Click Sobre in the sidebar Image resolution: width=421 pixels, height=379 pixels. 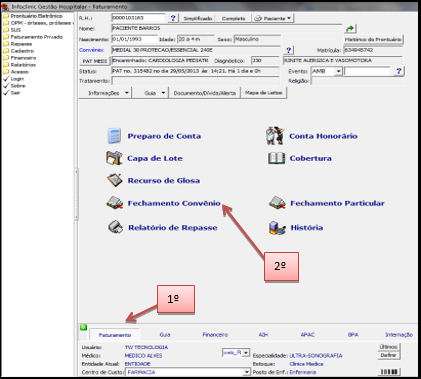pos(14,86)
